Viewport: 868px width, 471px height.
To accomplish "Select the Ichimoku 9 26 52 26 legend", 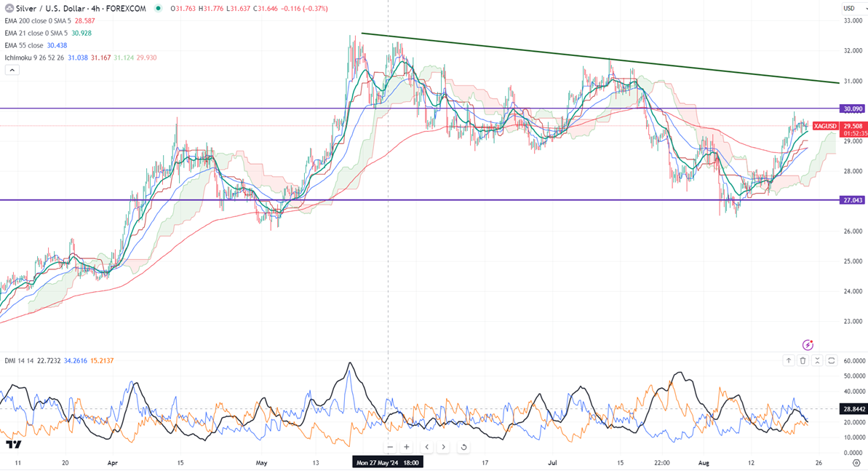I will 34,58.
